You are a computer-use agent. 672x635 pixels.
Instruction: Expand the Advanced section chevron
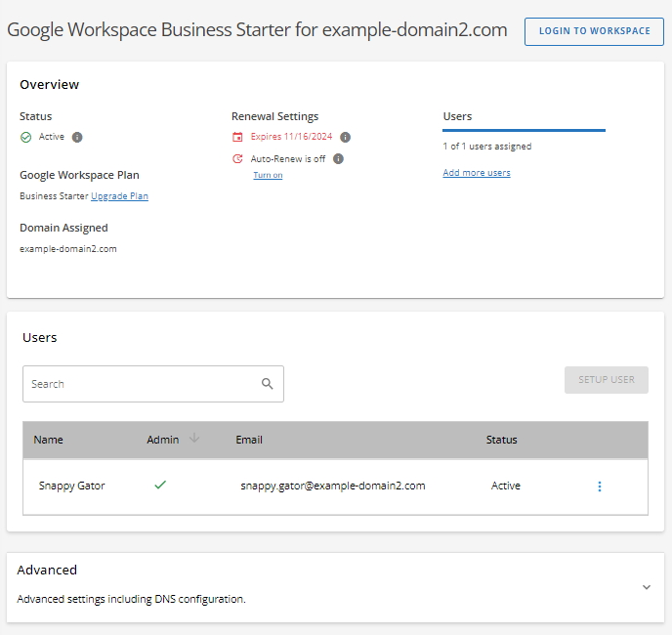point(647,587)
